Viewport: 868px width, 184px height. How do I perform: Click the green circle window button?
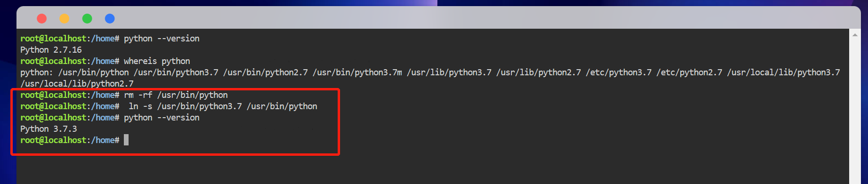click(x=87, y=18)
